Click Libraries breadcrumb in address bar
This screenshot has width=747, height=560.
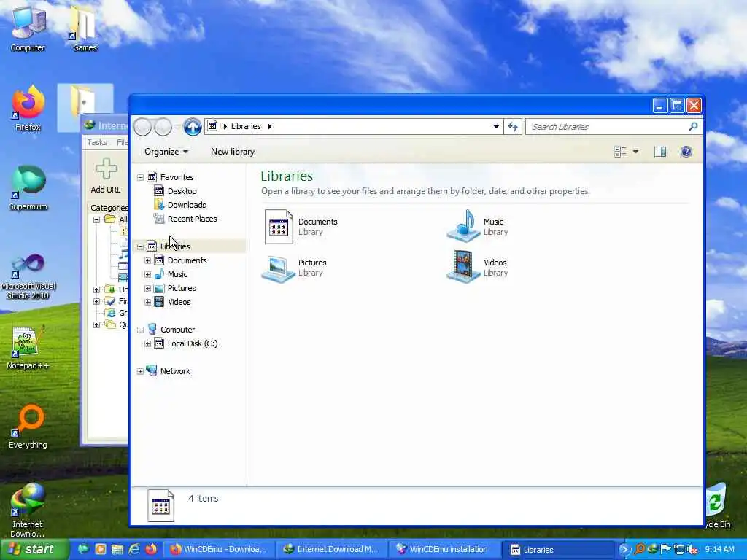246,126
